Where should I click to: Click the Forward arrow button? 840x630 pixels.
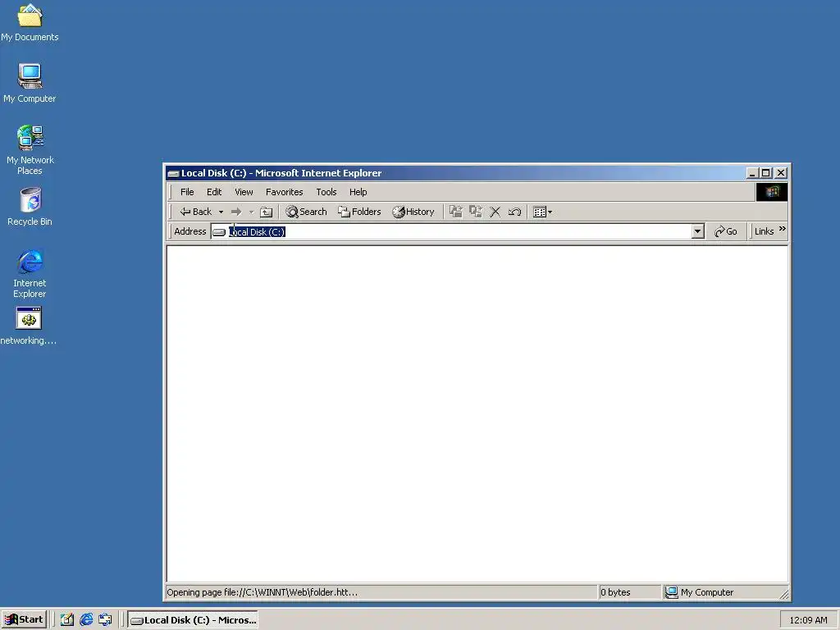pyautogui.click(x=236, y=212)
